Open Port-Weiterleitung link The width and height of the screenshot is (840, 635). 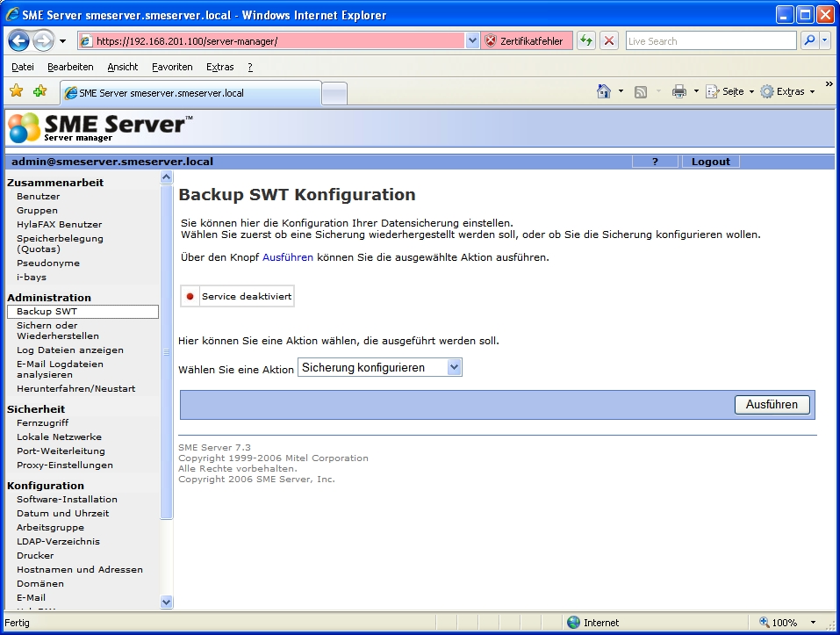coord(61,451)
